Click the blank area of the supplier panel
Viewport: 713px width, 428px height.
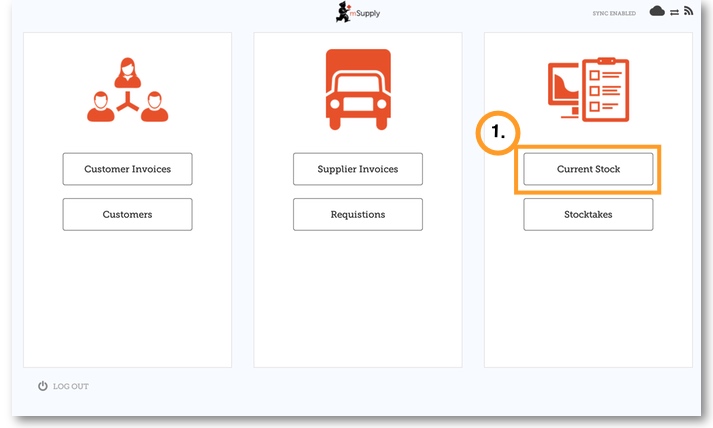[357, 300]
